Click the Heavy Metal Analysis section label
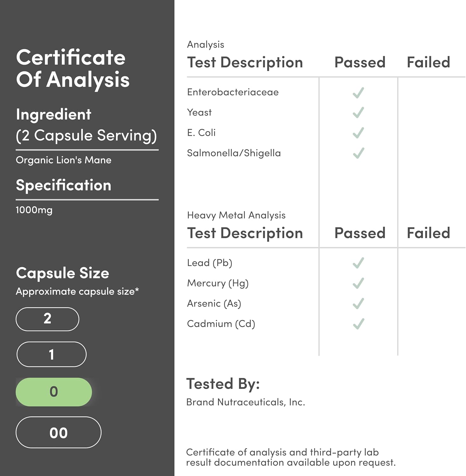 236,215
